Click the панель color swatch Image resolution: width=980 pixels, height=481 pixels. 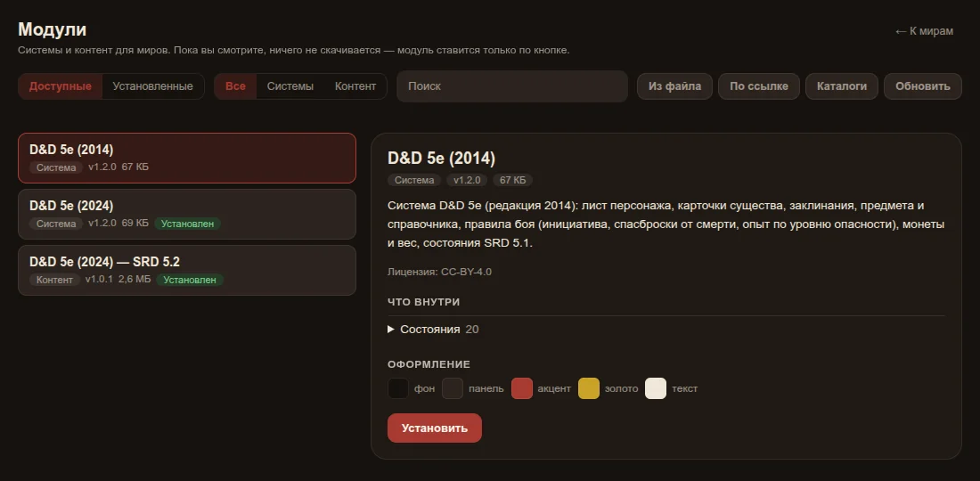tap(453, 388)
